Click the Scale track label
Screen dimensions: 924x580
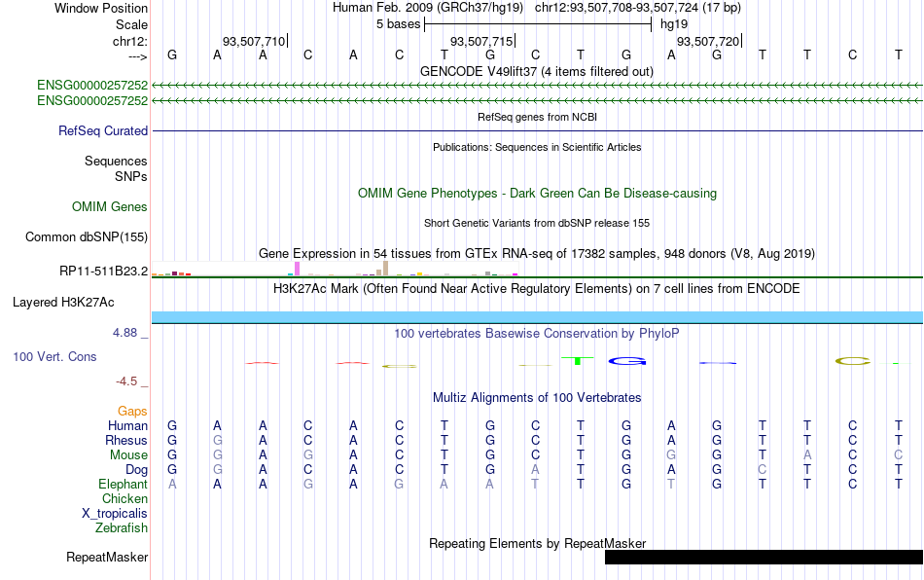pyautogui.click(x=131, y=24)
